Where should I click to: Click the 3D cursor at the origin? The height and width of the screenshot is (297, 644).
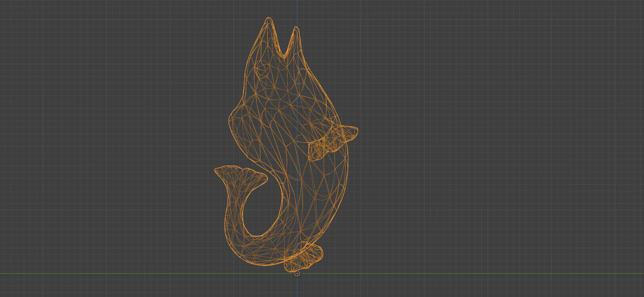click(x=297, y=273)
